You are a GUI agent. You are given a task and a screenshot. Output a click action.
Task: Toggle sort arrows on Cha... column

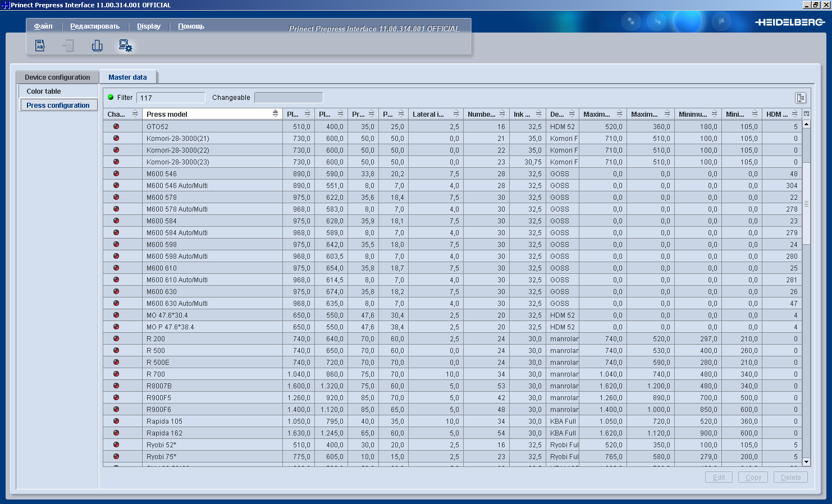click(135, 114)
